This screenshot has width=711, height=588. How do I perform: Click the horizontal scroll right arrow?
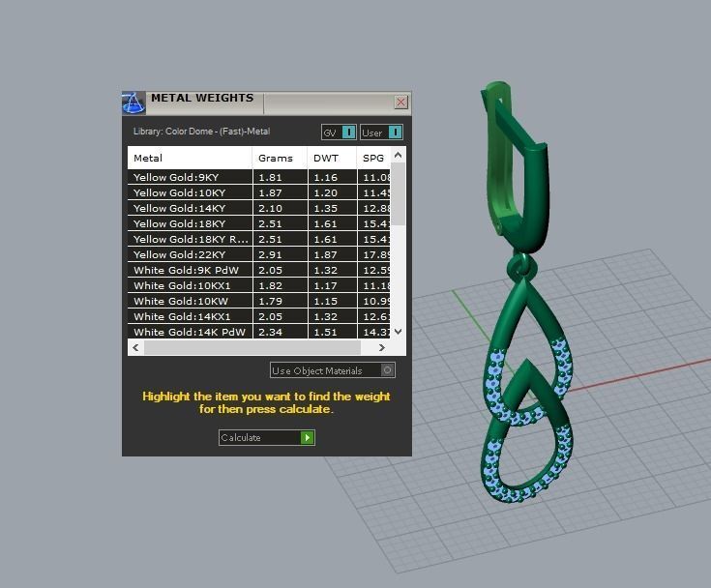coord(382,348)
